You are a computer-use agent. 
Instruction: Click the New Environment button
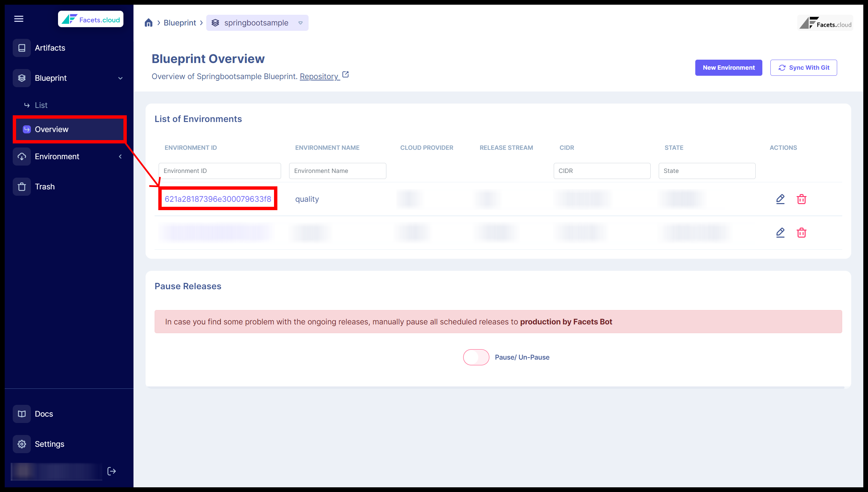[x=728, y=68]
